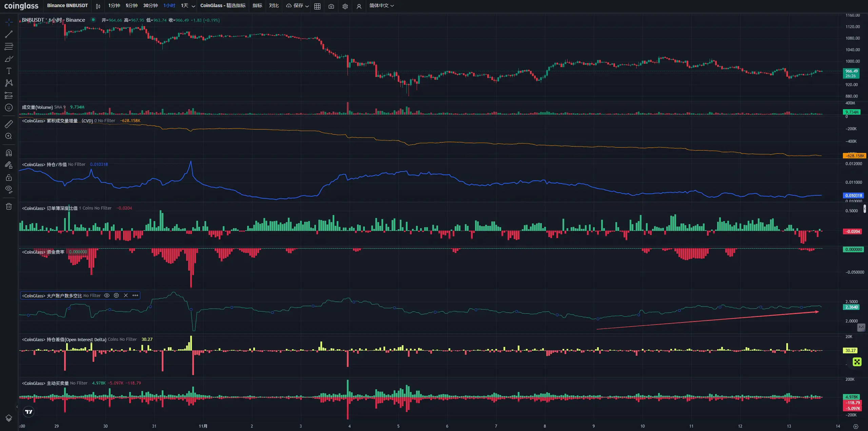Switch to the 30分钟 timeframe
The height and width of the screenshot is (431, 868).
click(x=150, y=6)
